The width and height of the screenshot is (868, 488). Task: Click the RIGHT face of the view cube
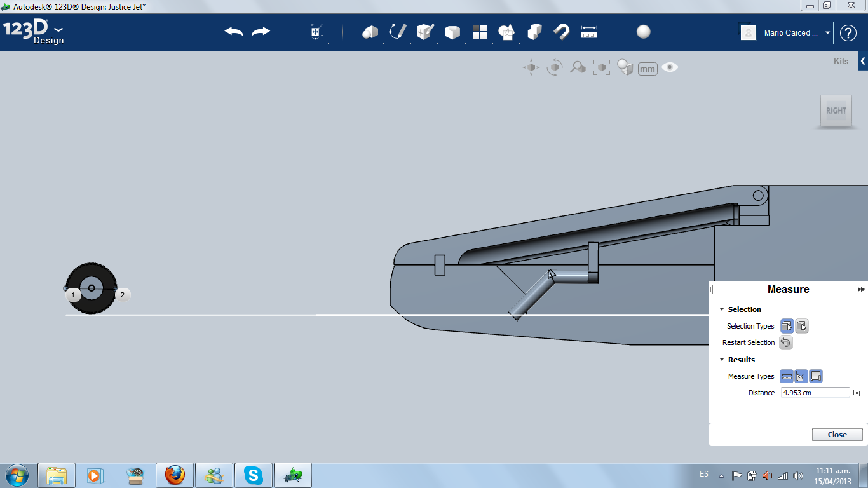[x=836, y=111]
